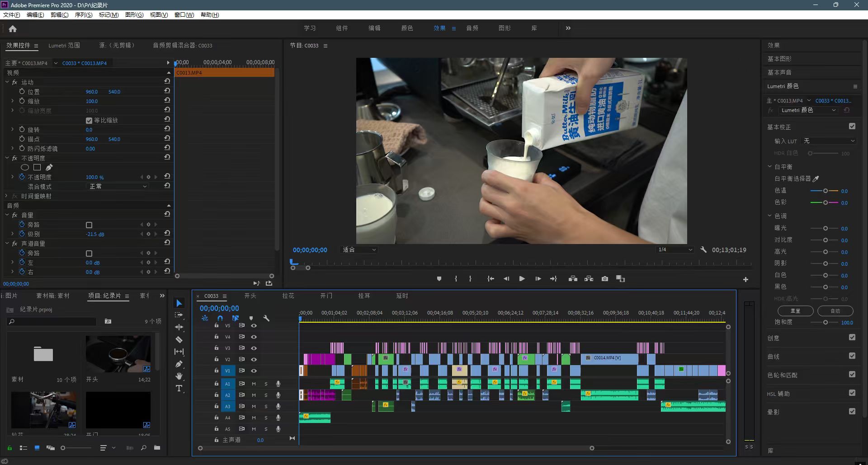This screenshot has width=868, height=465.
Task: Open timeline display settings wrench
Action: tap(266, 318)
